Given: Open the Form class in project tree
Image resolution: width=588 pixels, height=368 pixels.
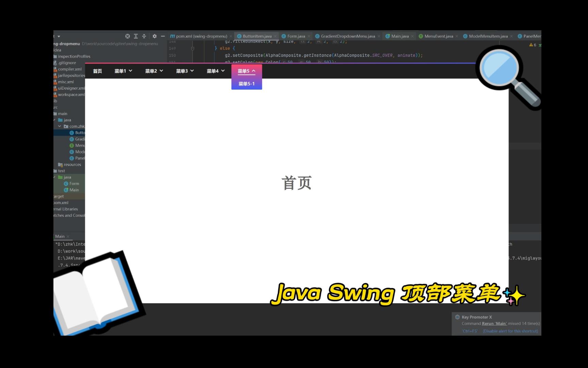Looking at the screenshot, I should pyautogui.click(x=71, y=183).
